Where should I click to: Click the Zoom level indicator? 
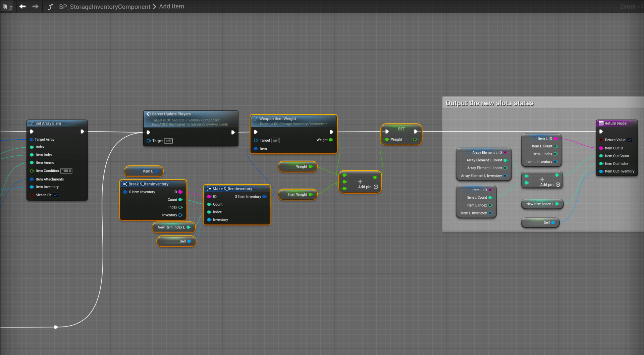pos(631,6)
